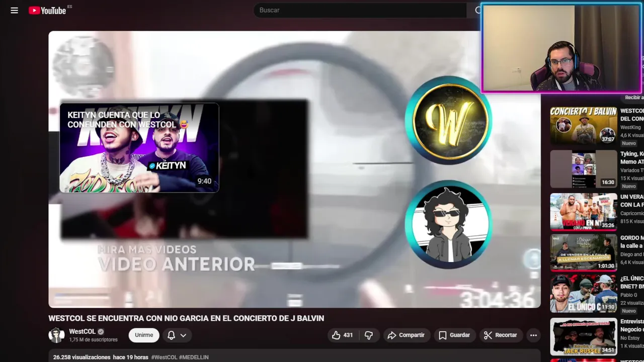Open the WestCOL channel name link
The height and width of the screenshot is (362, 644).
(82, 331)
